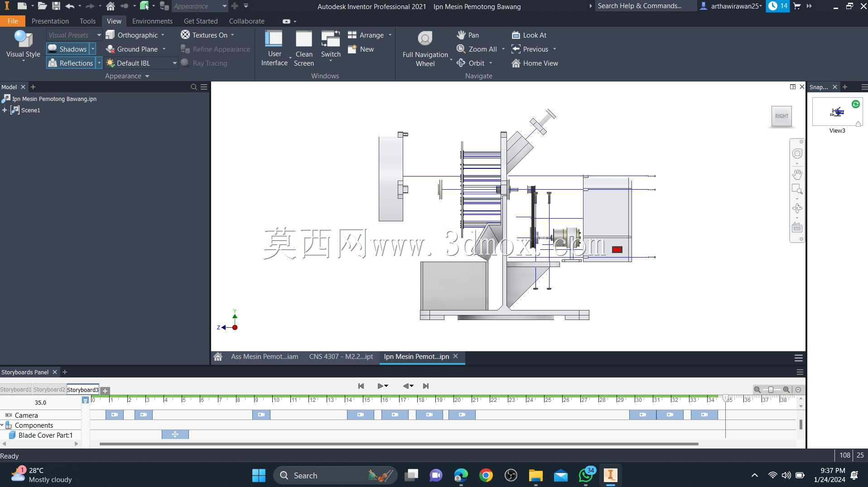Select the View3 snapshot thumbnail
This screenshot has width=868, height=487.
click(837, 112)
